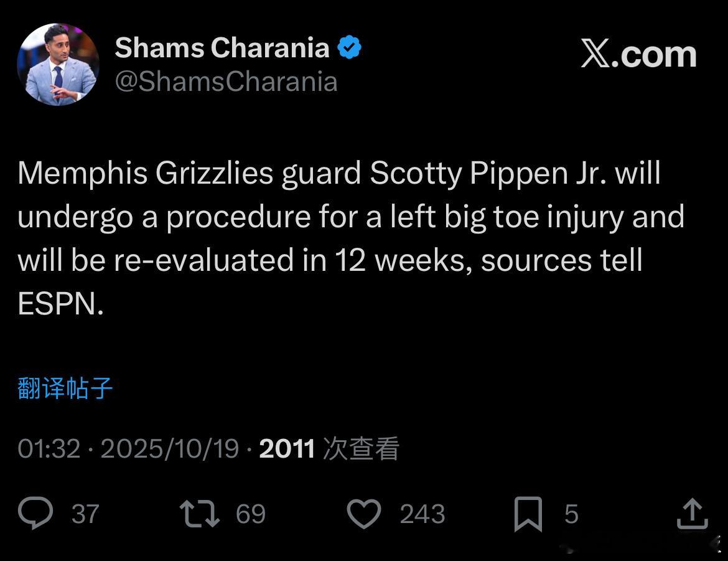Click the 5 bookmarks count
The image size is (728, 561).
point(571,514)
